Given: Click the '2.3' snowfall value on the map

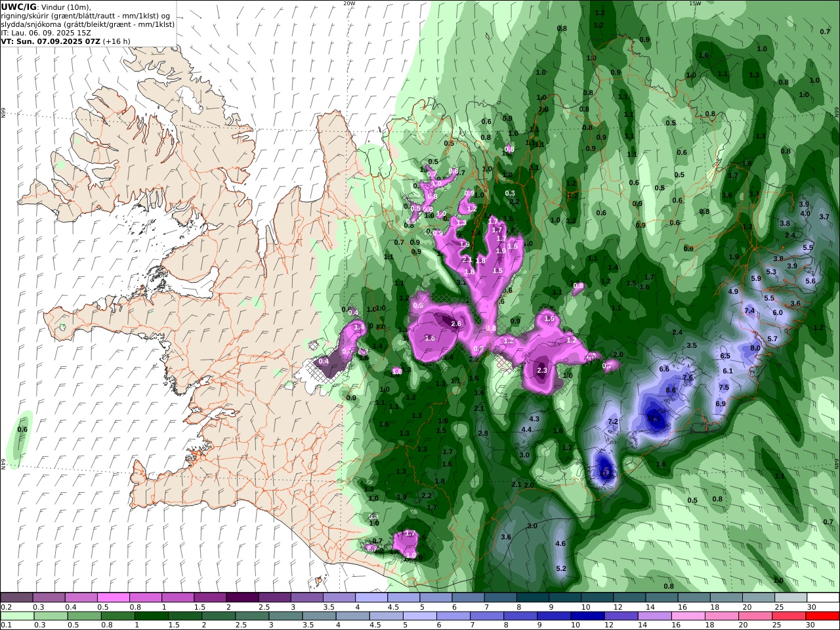Looking at the screenshot, I should [x=542, y=370].
